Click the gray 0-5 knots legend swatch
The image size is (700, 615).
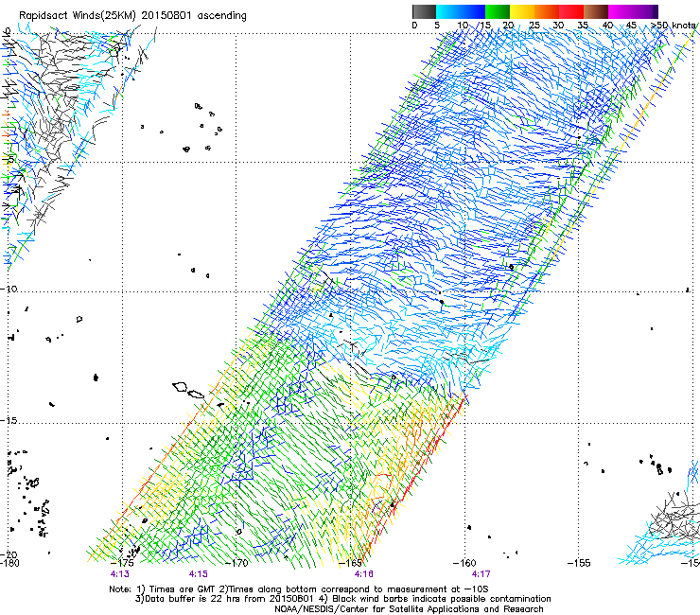tap(424, 11)
